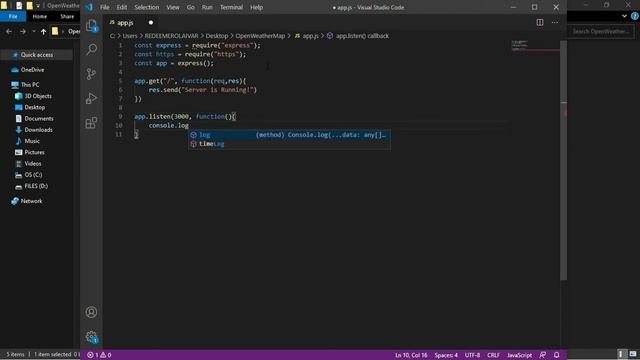The image size is (640, 360).
Task: Open the View menu
Action: pos(173,7)
